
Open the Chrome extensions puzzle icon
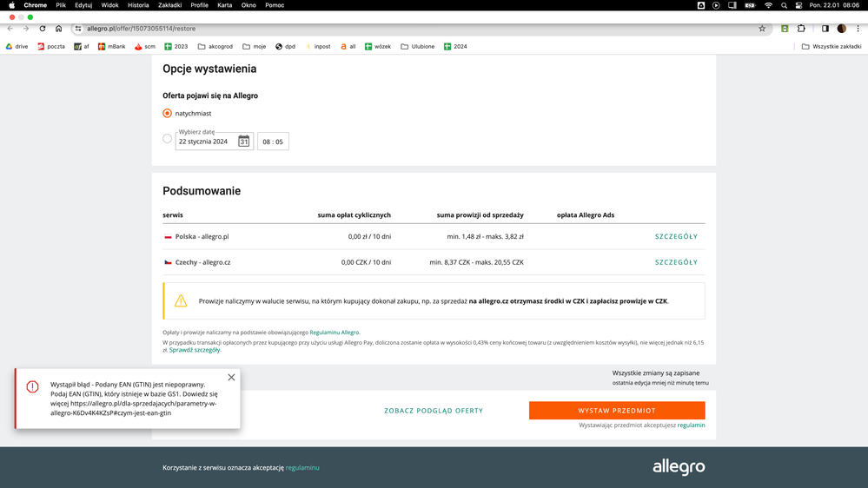click(801, 29)
